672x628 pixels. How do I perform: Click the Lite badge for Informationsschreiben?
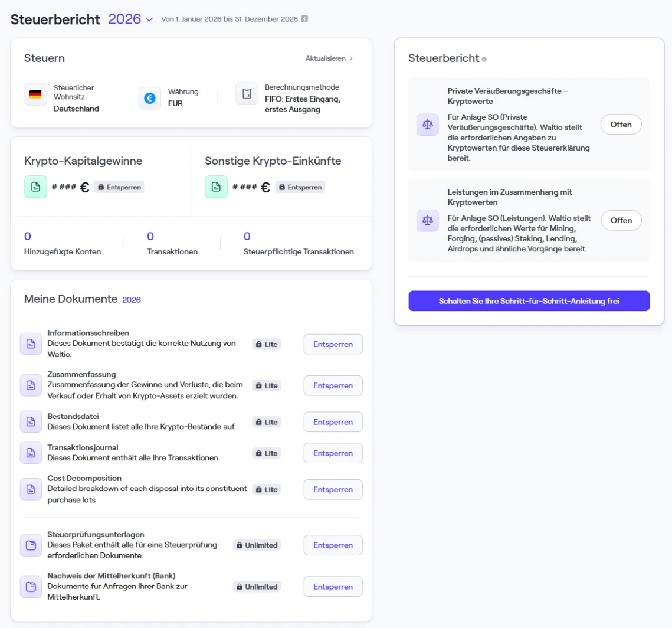click(x=267, y=344)
